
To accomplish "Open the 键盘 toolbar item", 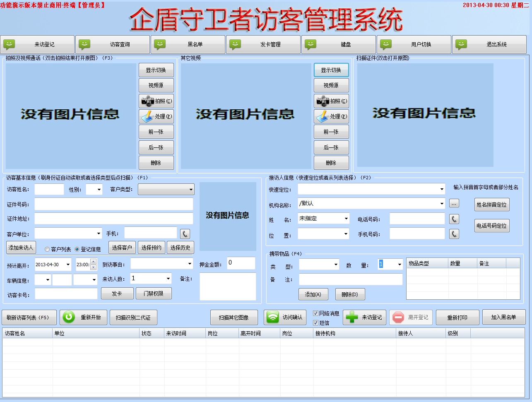I will coord(339,44).
